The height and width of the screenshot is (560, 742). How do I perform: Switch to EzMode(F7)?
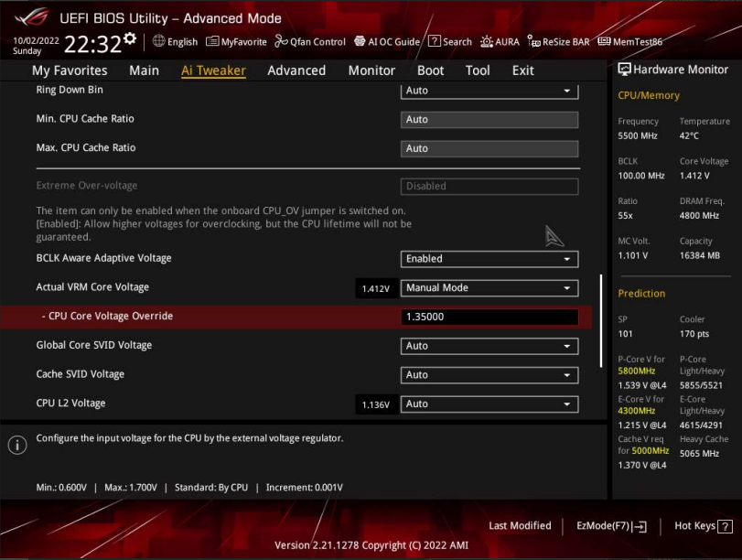(611, 526)
